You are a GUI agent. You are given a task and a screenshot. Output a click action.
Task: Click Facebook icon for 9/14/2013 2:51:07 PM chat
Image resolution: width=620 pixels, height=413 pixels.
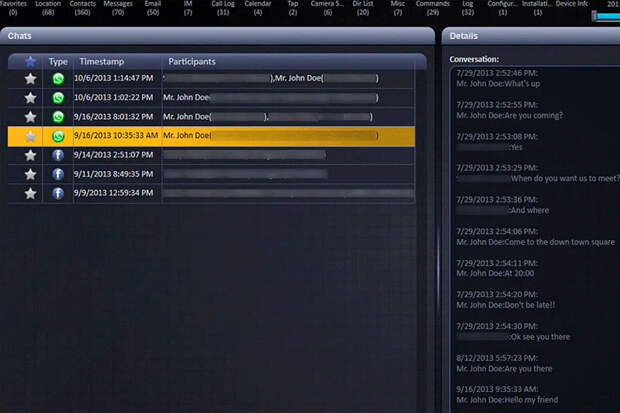pyautogui.click(x=58, y=155)
